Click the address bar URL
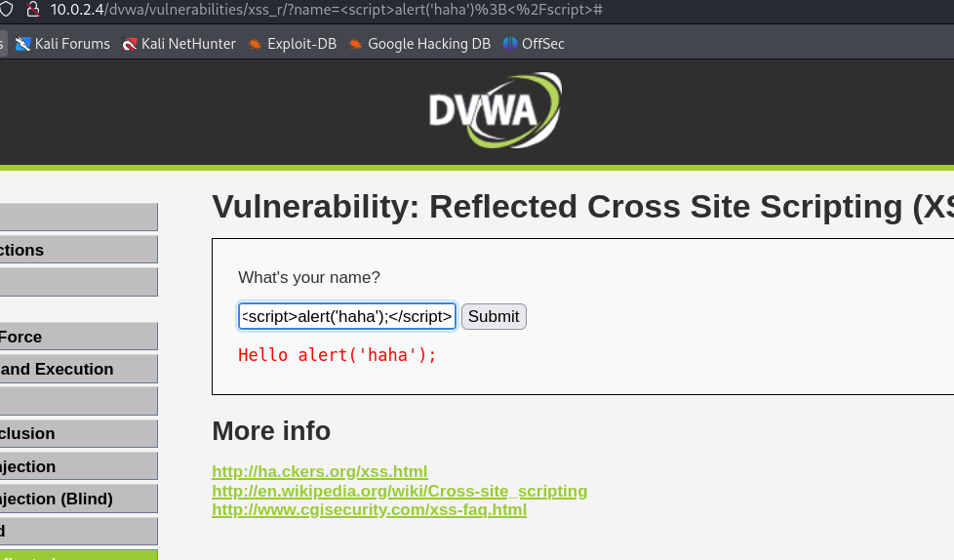Image resolution: width=954 pixels, height=560 pixels. tap(327, 10)
